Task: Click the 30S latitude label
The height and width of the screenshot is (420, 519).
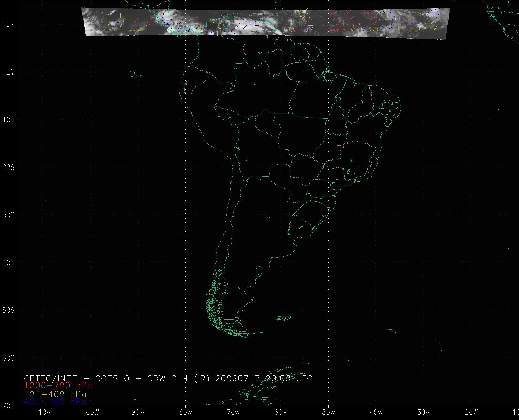Action: click(9, 215)
